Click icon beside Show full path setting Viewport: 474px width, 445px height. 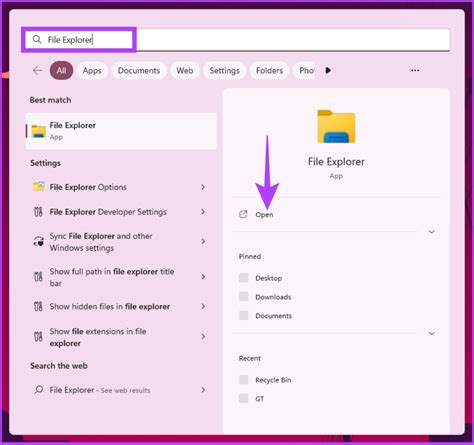(38, 277)
